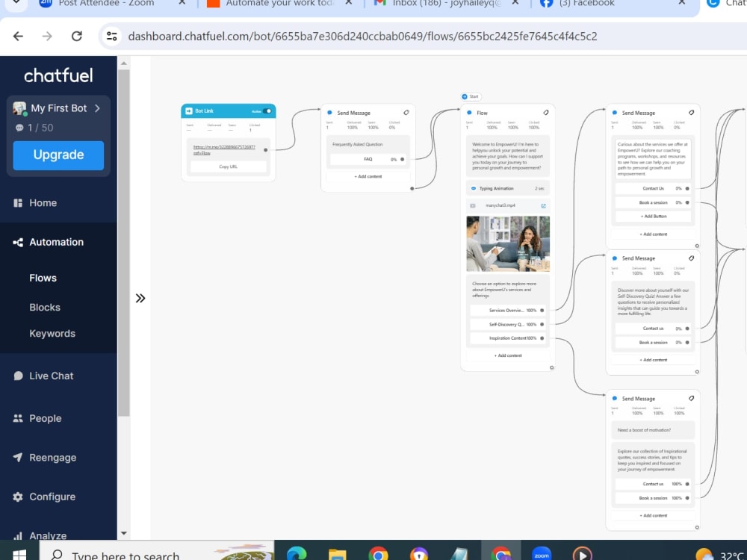747x560 pixels.
Task: Click the Start label above Flow card
Action: (x=471, y=96)
